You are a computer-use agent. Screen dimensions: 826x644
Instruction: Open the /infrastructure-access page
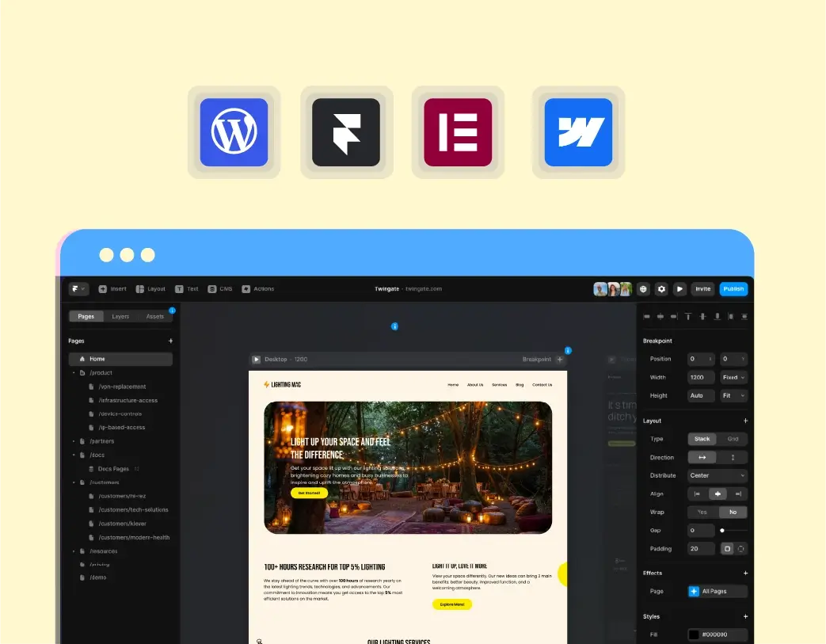coord(124,400)
